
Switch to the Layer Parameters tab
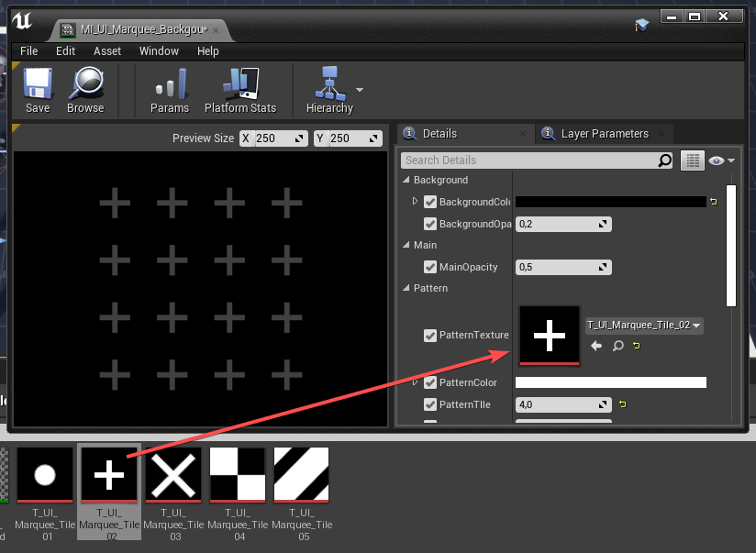coord(605,134)
